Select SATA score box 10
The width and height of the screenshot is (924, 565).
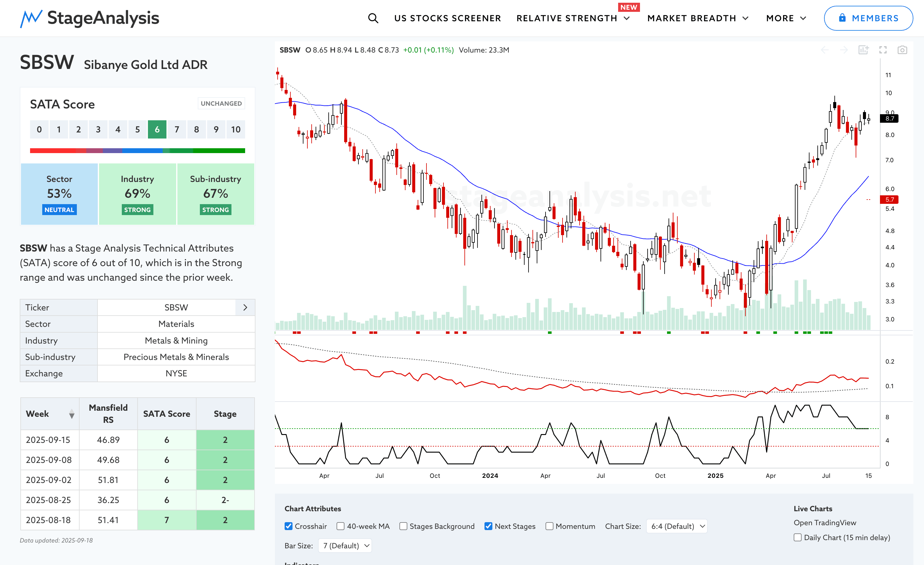pyautogui.click(x=235, y=129)
